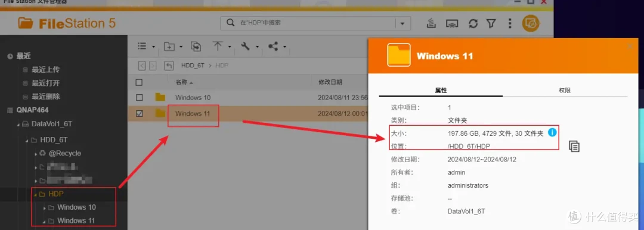Screen dimensions: 644x230
Task: Select the HDP folder in sidebar tree
Action: point(56,194)
